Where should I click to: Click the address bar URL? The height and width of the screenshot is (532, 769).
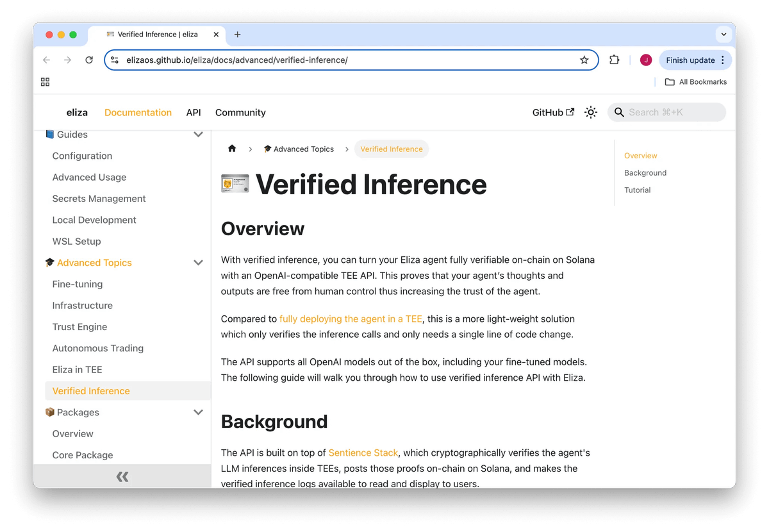coord(237,60)
